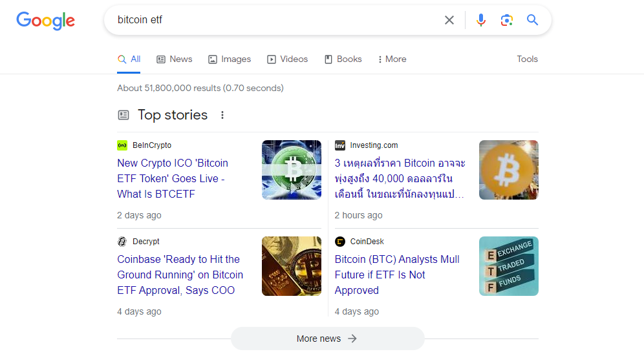644x354 pixels.
Task: Open the Books tab
Action: click(343, 59)
